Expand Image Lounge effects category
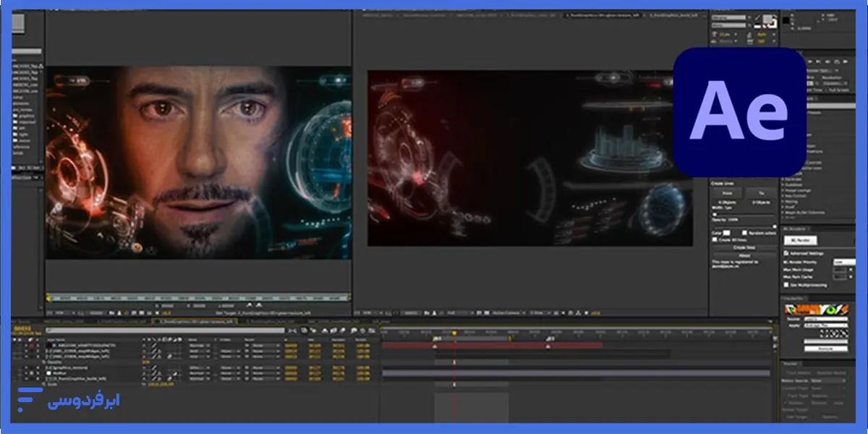The width and height of the screenshot is (868, 434). pos(784,190)
